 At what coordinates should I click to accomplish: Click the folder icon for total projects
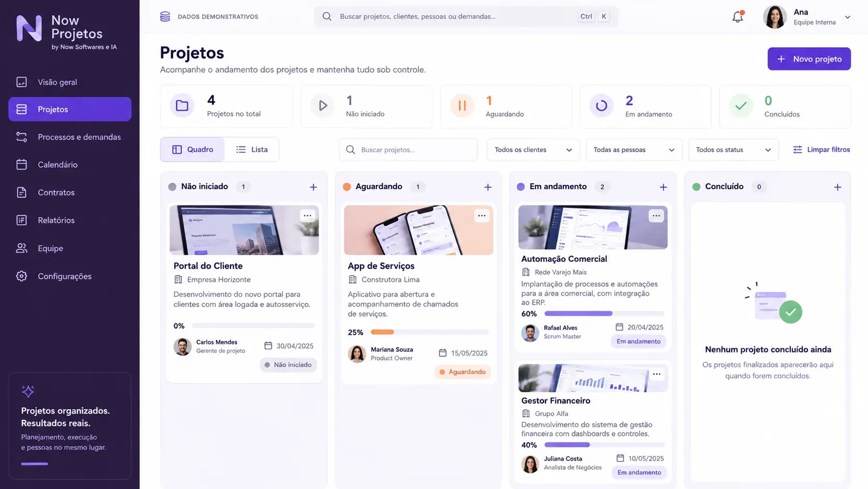coord(182,105)
